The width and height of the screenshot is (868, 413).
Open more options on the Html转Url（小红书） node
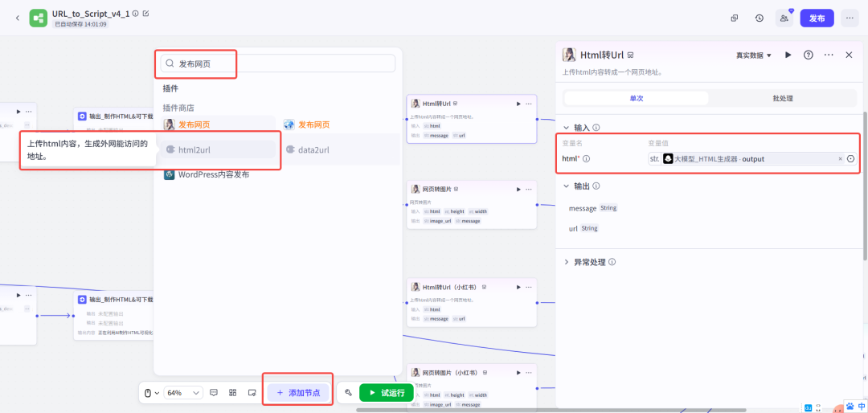pos(529,287)
